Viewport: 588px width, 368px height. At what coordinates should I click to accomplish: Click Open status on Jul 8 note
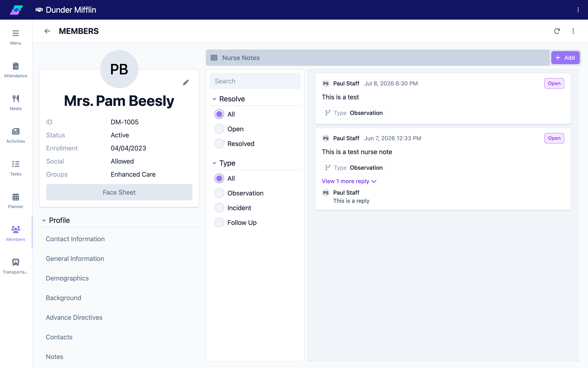(554, 83)
